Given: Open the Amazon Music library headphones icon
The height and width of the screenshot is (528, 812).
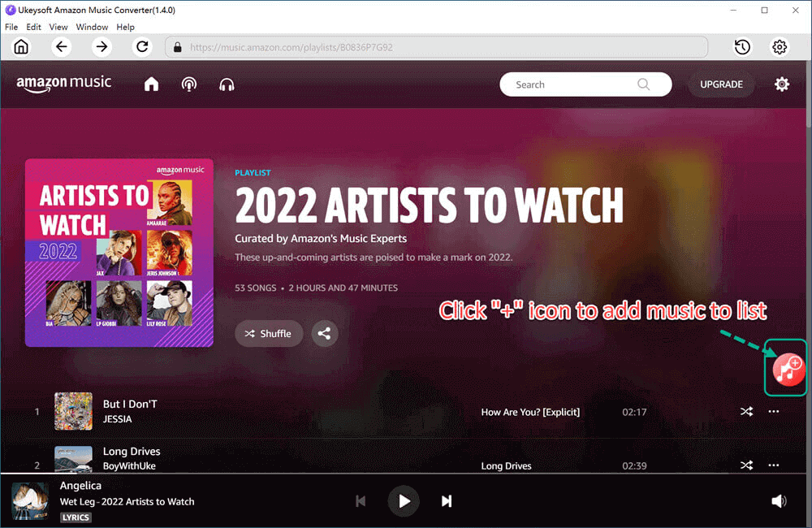Looking at the screenshot, I should (227, 84).
